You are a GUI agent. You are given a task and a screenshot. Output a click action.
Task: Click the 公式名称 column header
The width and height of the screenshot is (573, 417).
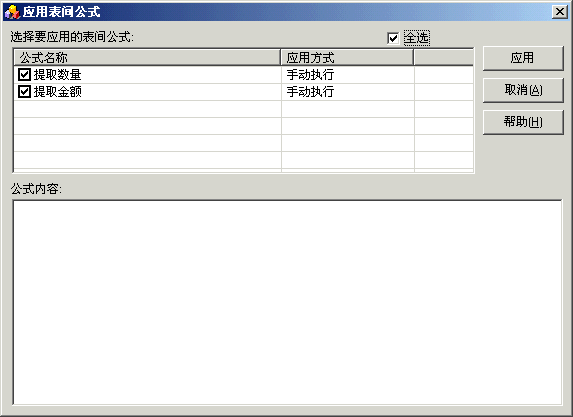tap(147, 57)
